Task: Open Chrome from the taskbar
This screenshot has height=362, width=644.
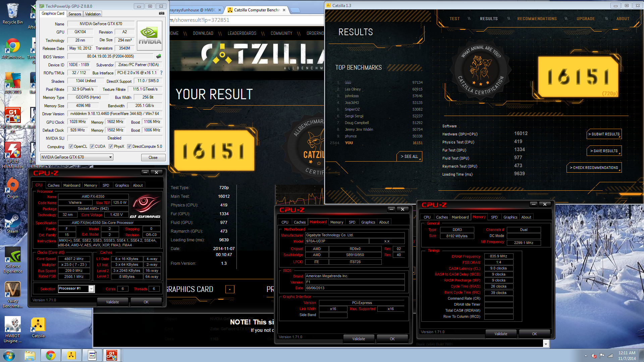Action: point(51,355)
